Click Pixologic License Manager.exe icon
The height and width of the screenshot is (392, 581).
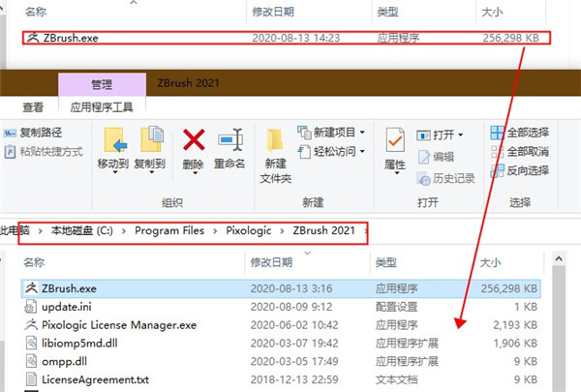pyautogui.click(x=31, y=325)
